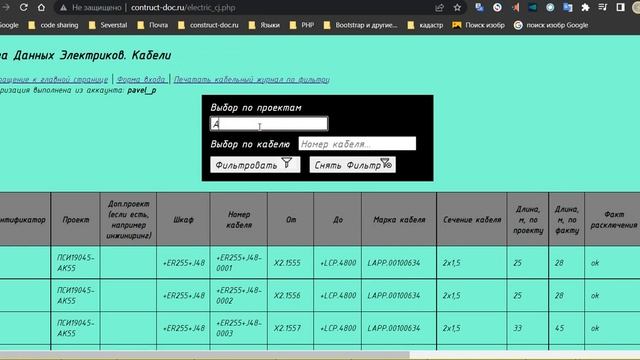Open the construct-doc.ru bookmark folder
640x360 pixels.
coord(208,25)
